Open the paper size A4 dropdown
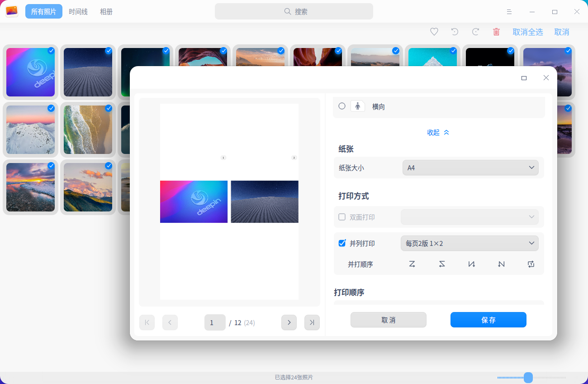This screenshot has height=384, width=588. pos(470,168)
